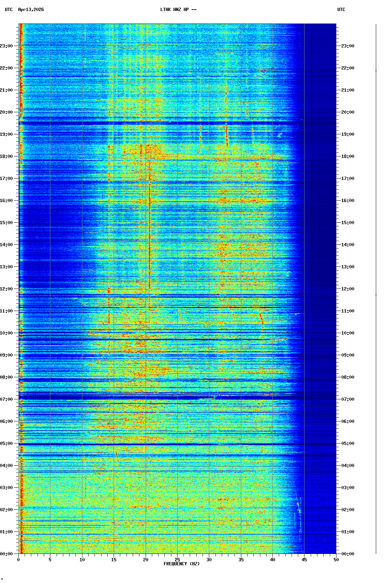Viewport: 392px width, 583px height.
Task: Click the UTC label in the top-right corner
Action: (x=341, y=10)
